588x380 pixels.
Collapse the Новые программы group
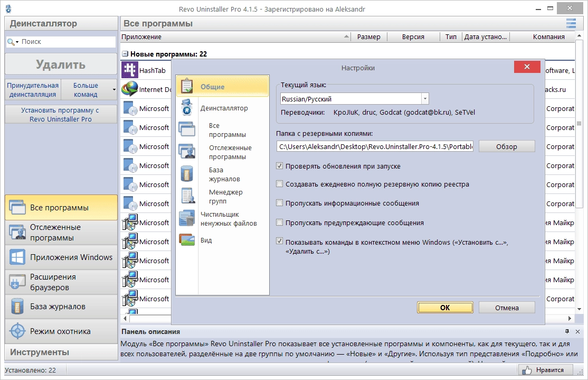[125, 54]
